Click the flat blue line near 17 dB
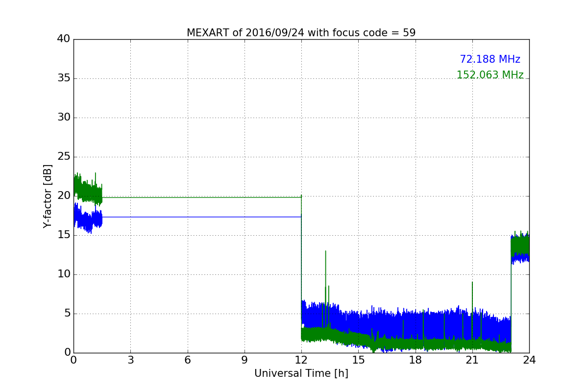 [x=201, y=217]
